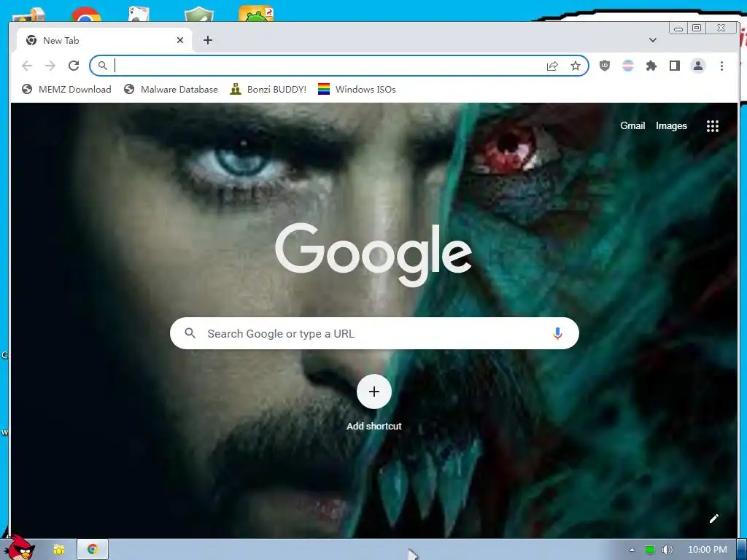The image size is (747, 560).
Task: Click the Chrome desktop icon behind the window
Action: [86, 15]
